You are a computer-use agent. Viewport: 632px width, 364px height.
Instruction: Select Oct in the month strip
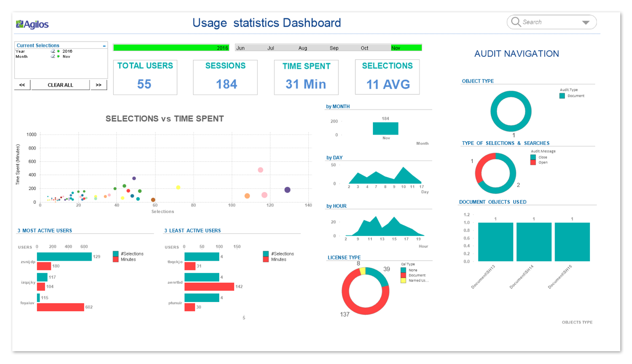coord(364,48)
